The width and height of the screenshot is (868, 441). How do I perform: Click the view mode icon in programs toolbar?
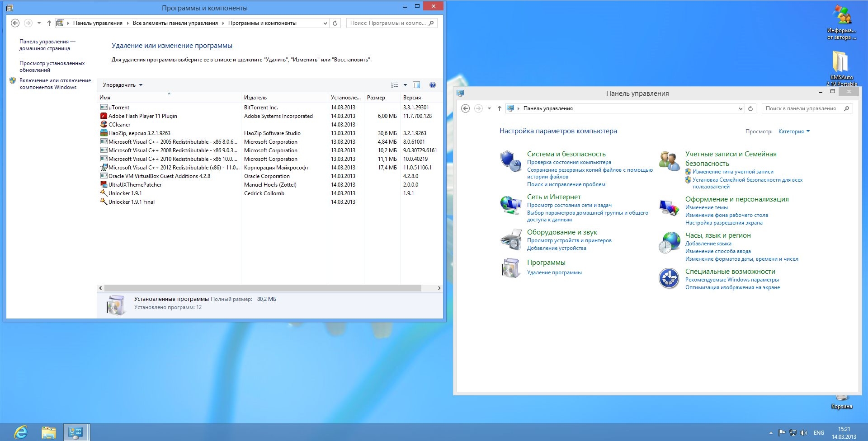point(395,85)
